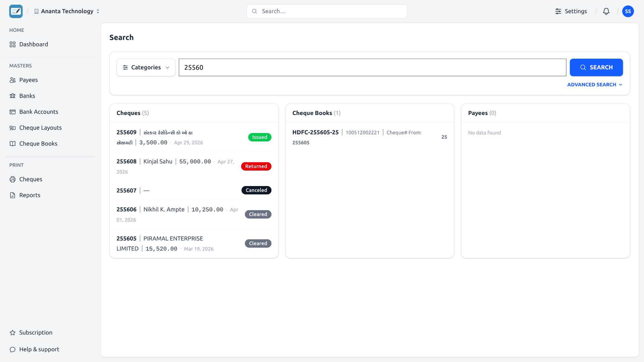Click the search query field containing 25560
The height and width of the screenshot is (362, 644).
[372, 67]
